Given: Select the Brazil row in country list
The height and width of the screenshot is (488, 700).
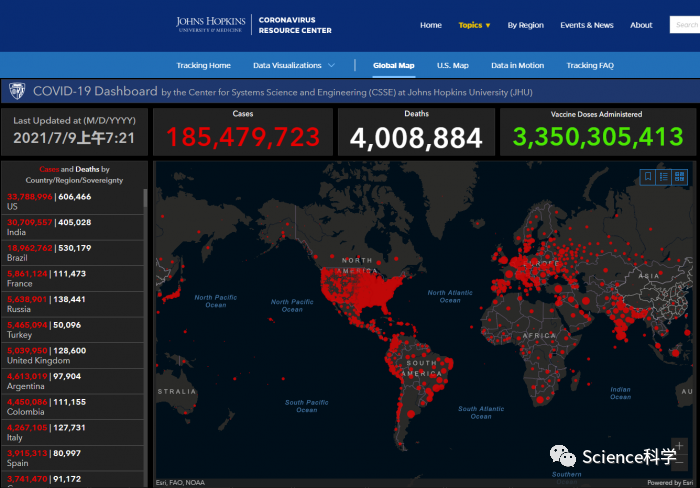Looking at the screenshot, I should (x=72, y=253).
